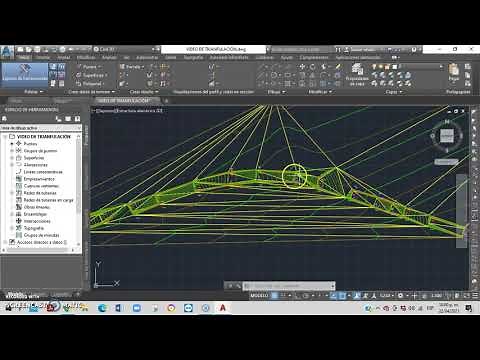Open the Windows notification center icon

[x=468, y=308]
